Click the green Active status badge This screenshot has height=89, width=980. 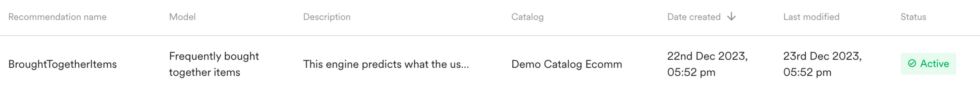[928, 64]
